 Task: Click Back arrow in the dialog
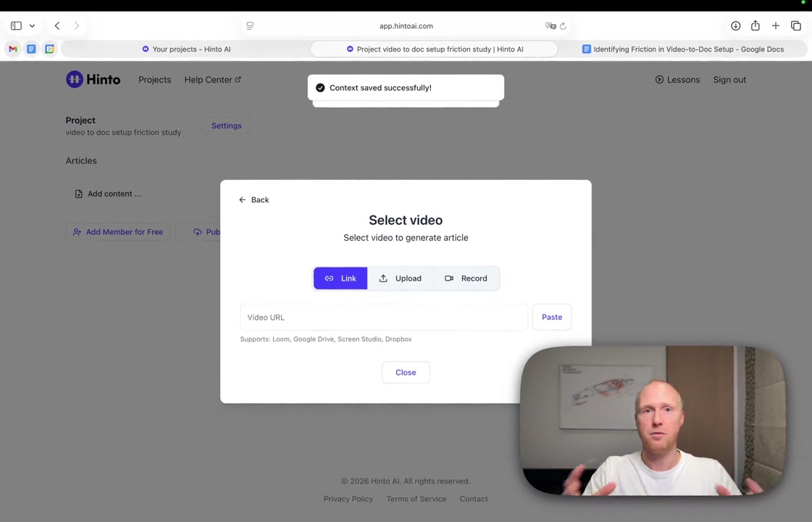pyautogui.click(x=254, y=199)
